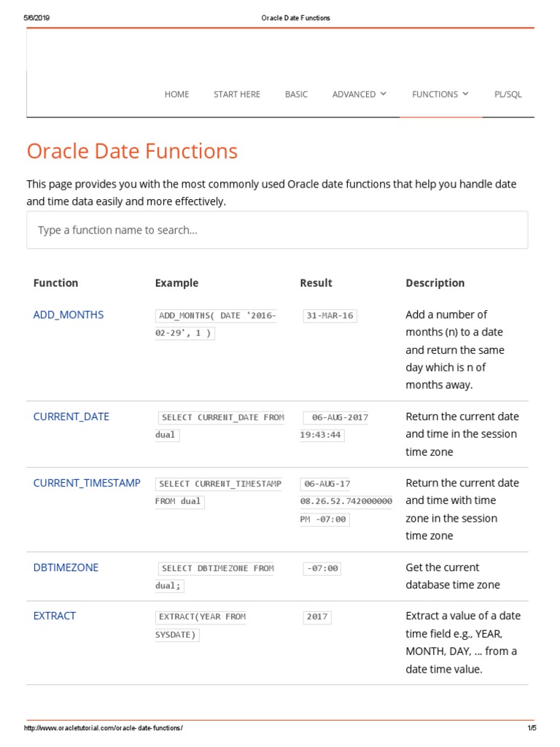The width and height of the screenshot is (560, 747).
Task: Click the ADD_MONTHS example code snippet
Action: [216, 324]
